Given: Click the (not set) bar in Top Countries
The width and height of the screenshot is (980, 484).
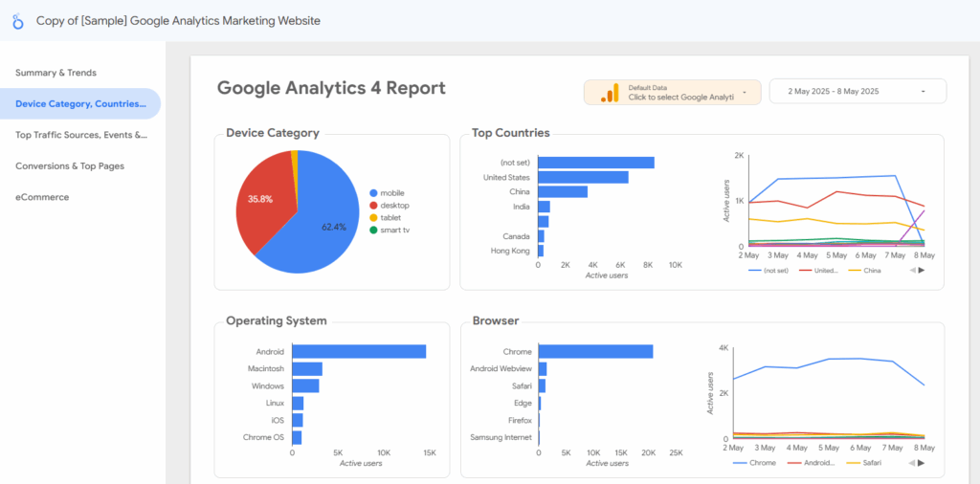Looking at the screenshot, I should (x=596, y=163).
